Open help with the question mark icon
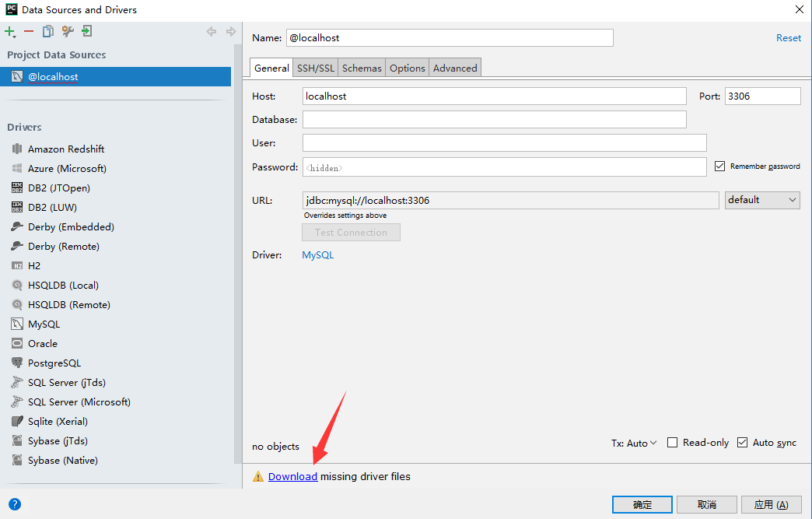 tap(15, 504)
